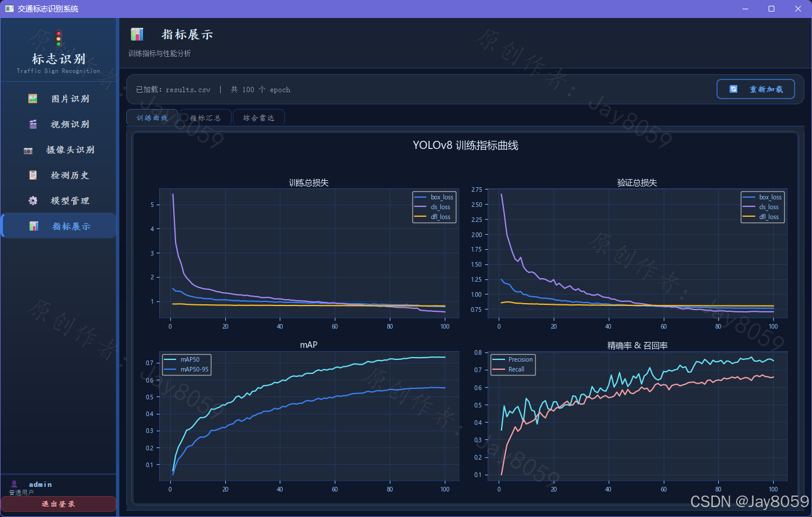Viewport: 812px width, 517px height.
Task: Click the mAP50-95 legend entry
Action: click(186, 369)
